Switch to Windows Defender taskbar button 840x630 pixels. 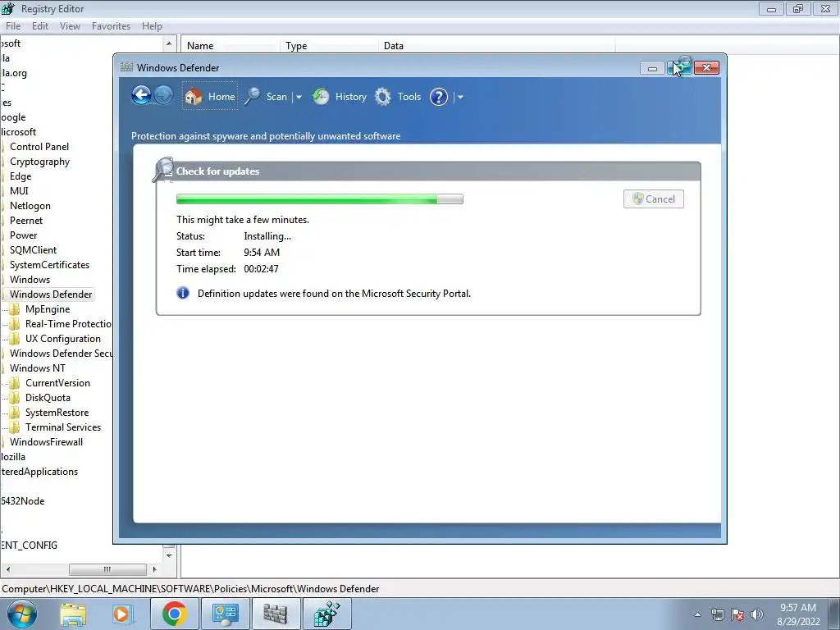(x=276, y=614)
